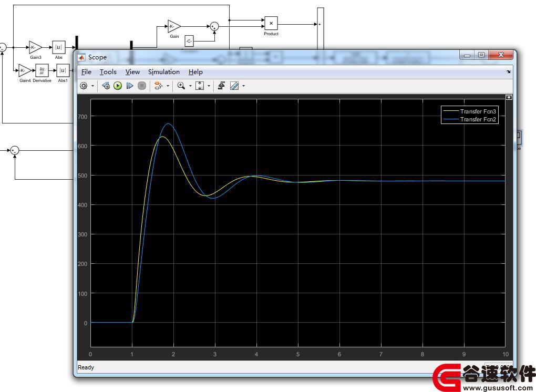The width and height of the screenshot is (536, 392).
Task: Run the simulation with green play button
Action: coord(118,86)
